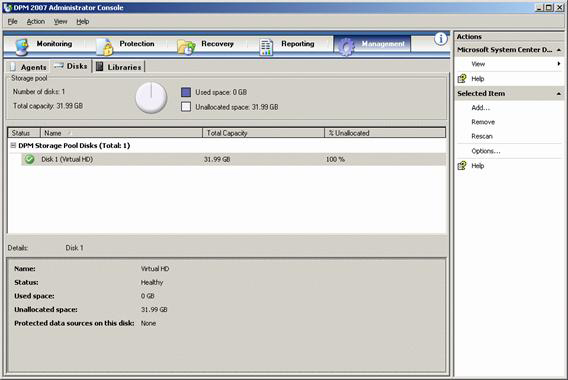This screenshot has height=380, width=568.
Task: Collapse DPM Storage Pool Disks group
Action: point(13,145)
